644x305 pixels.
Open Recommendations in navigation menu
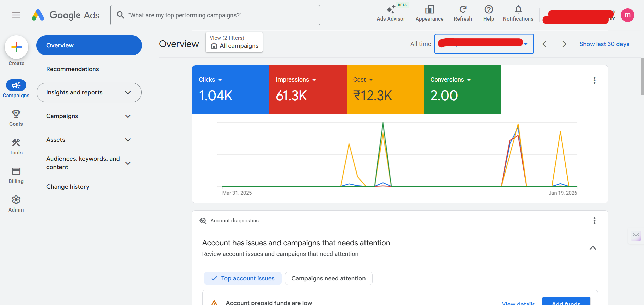pos(73,69)
